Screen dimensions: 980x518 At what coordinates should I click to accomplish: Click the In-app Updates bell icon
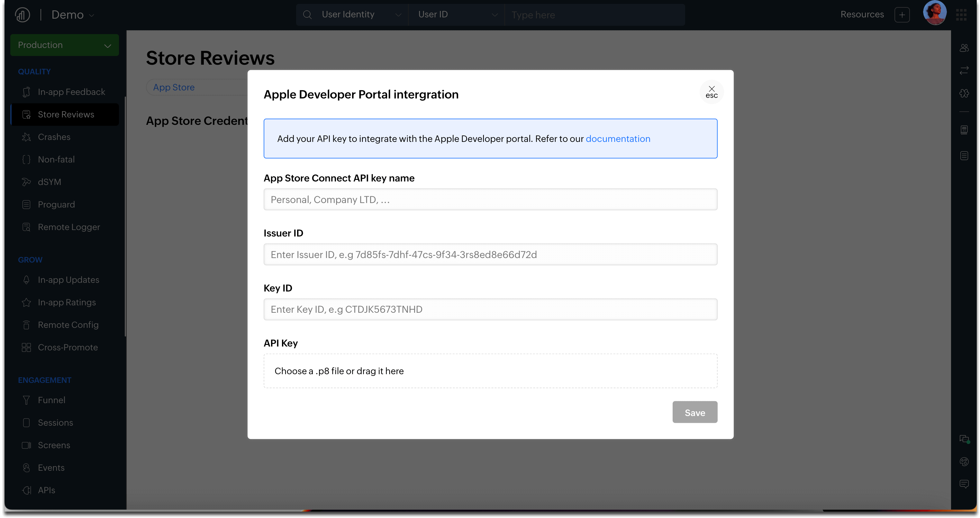pyautogui.click(x=26, y=280)
